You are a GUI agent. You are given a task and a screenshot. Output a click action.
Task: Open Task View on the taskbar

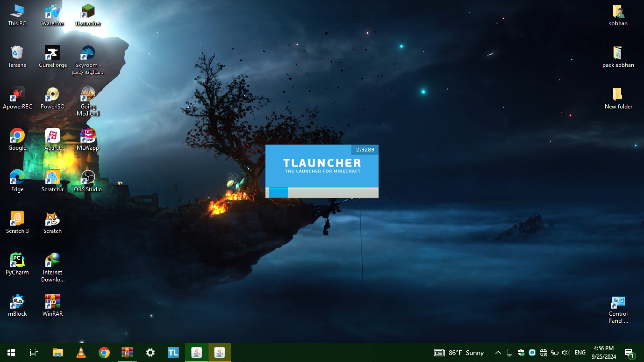click(x=34, y=353)
